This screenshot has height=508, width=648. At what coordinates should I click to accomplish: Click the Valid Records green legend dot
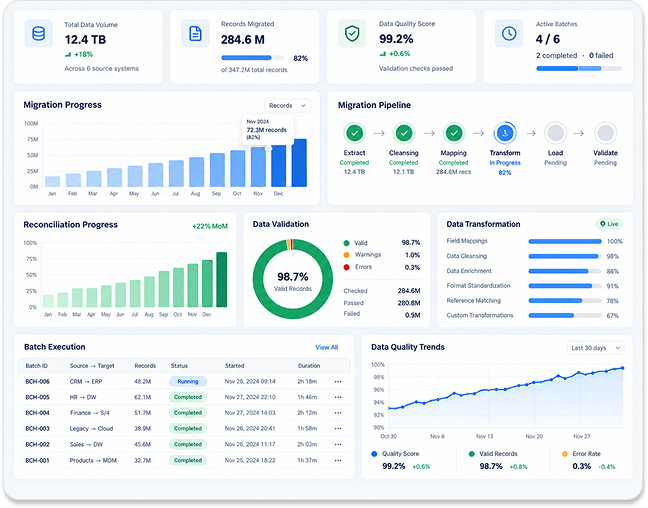[472, 454]
